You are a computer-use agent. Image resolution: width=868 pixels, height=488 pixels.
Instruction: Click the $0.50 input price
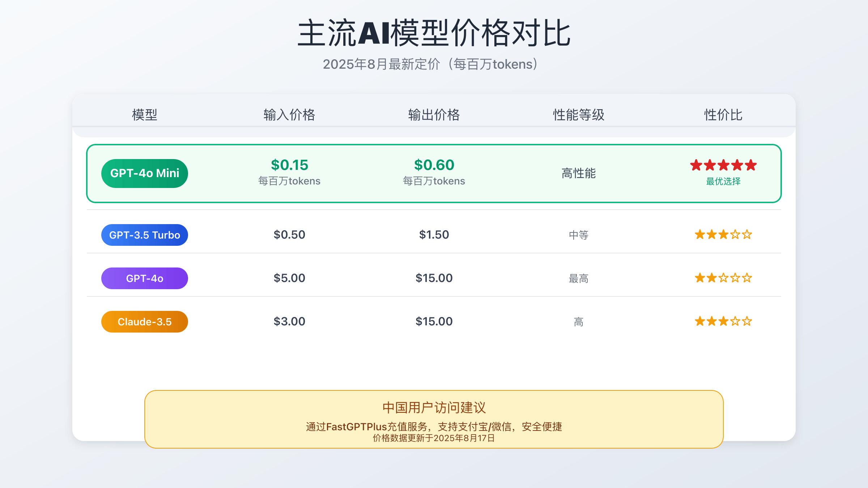click(289, 235)
